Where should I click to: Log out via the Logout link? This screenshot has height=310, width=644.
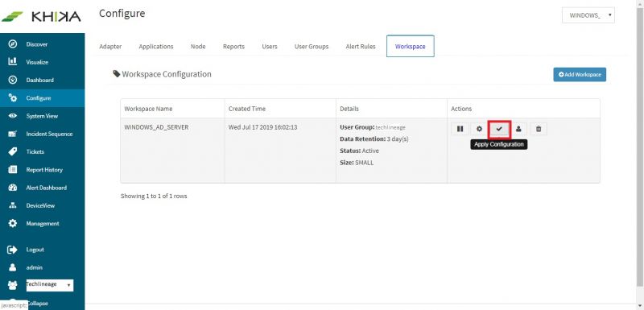pos(35,250)
